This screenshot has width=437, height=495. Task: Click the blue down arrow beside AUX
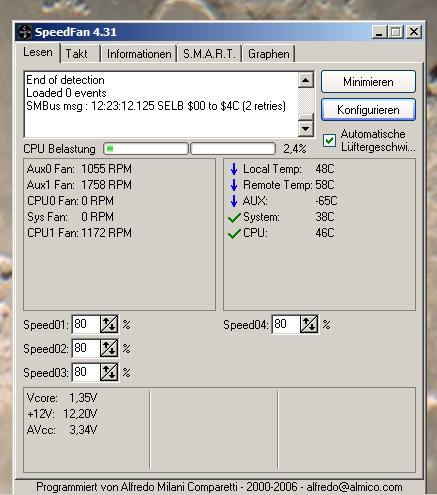(x=234, y=201)
